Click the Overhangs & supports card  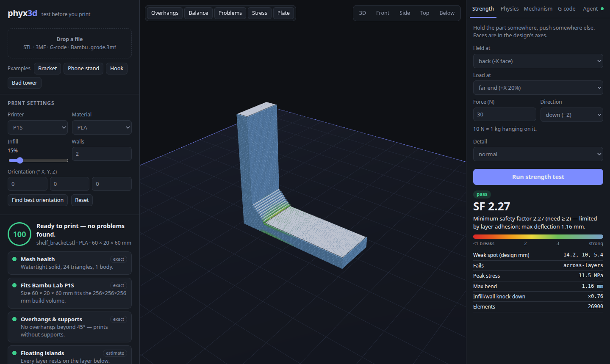[69, 327]
